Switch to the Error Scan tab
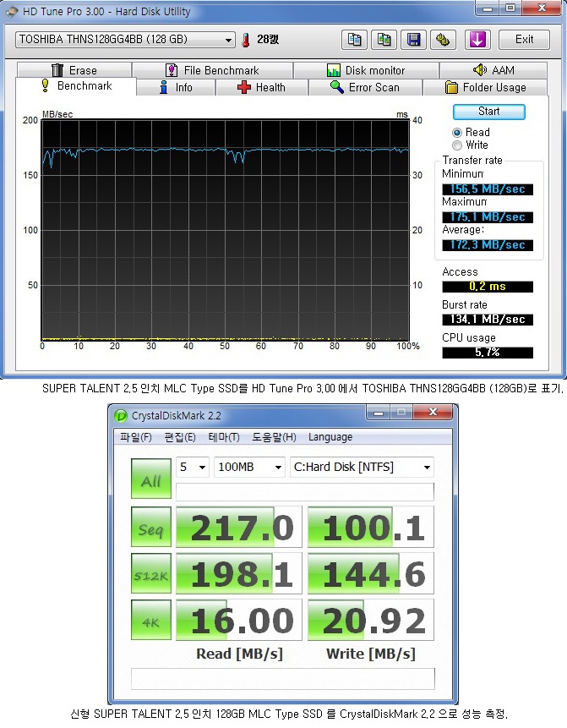Viewport: 567px width, 728px height. (x=365, y=87)
